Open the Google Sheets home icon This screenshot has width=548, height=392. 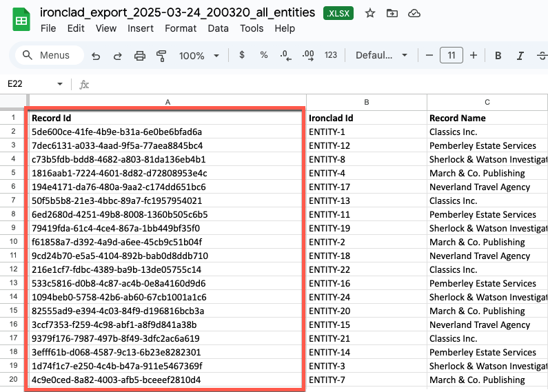pyautogui.click(x=21, y=20)
